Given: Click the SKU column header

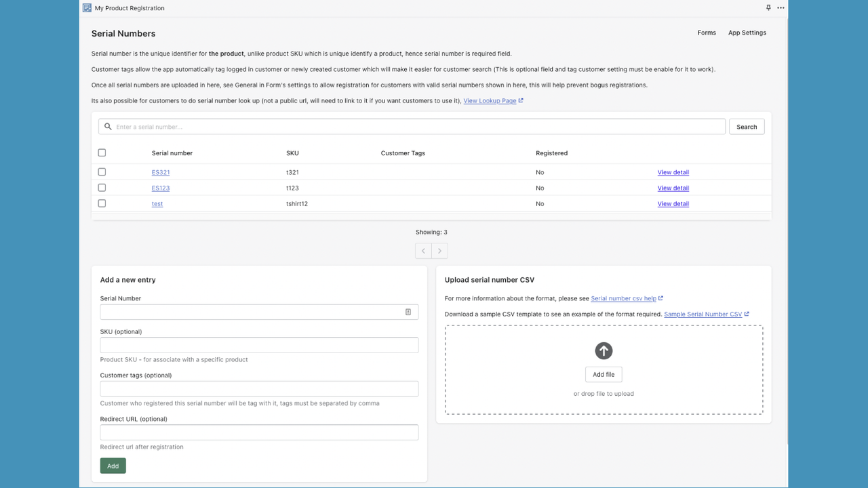Looking at the screenshot, I should pyautogui.click(x=292, y=153).
